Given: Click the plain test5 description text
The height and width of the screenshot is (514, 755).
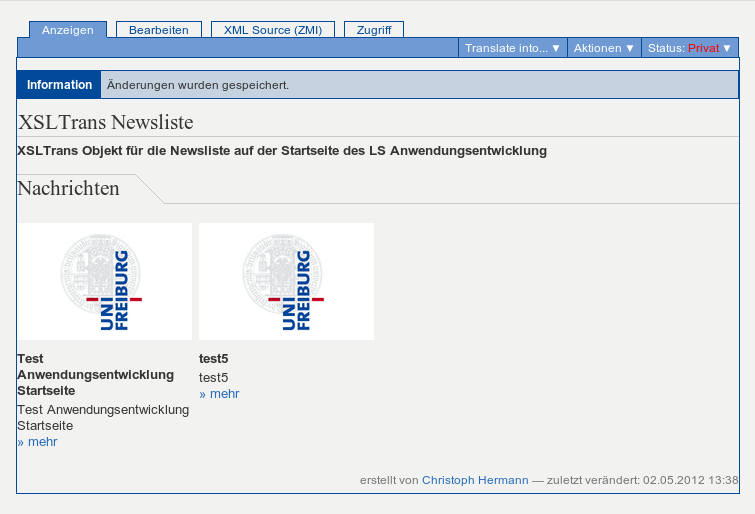Looking at the screenshot, I should 213,378.
